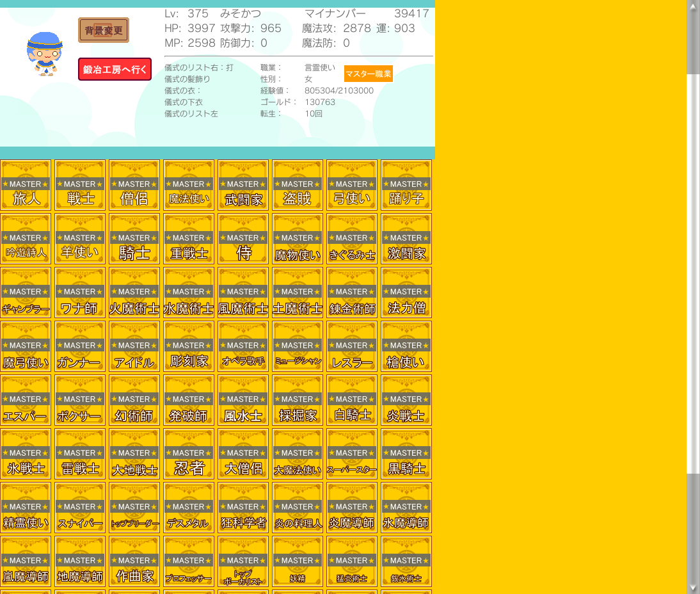Open the 錬金術師 job badge
The image size is (700, 594).
pyautogui.click(x=352, y=293)
